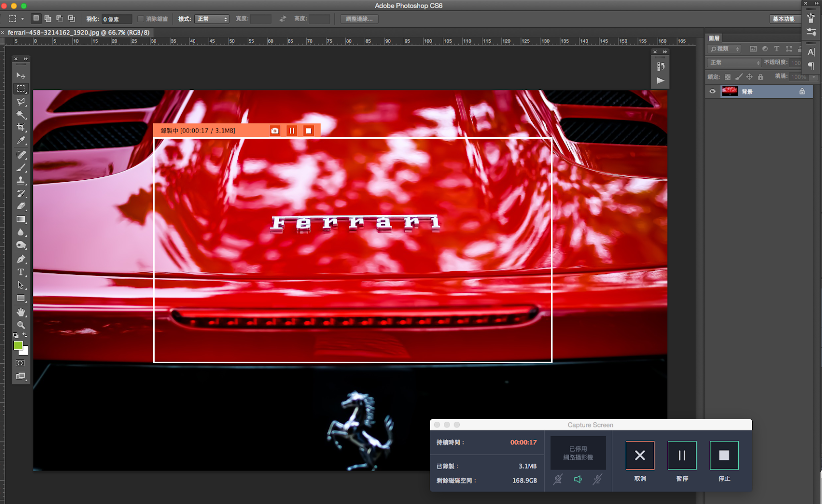The width and height of the screenshot is (822, 504).
Task: Expand the Brush and Character icon dock
Action: 816,3
